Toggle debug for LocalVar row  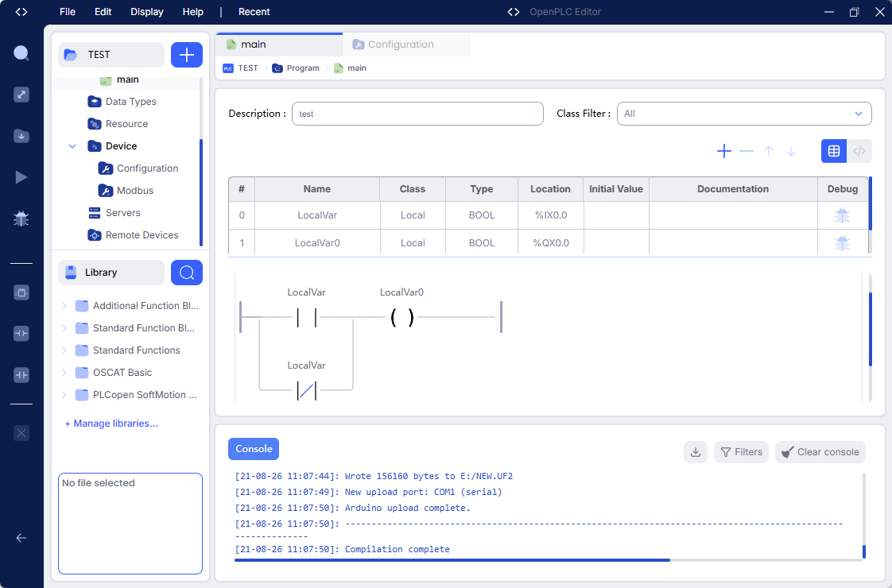pyautogui.click(x=843, y=215)
